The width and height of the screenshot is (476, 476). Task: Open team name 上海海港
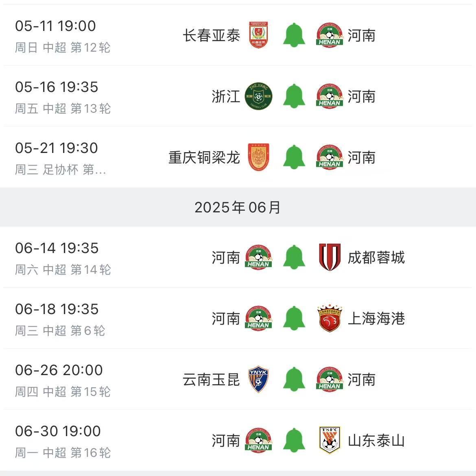[376, 319]
